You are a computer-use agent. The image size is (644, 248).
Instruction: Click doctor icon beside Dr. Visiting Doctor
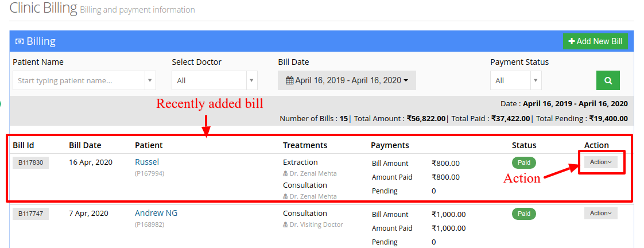pyautogui.click(x=285, y=224)
